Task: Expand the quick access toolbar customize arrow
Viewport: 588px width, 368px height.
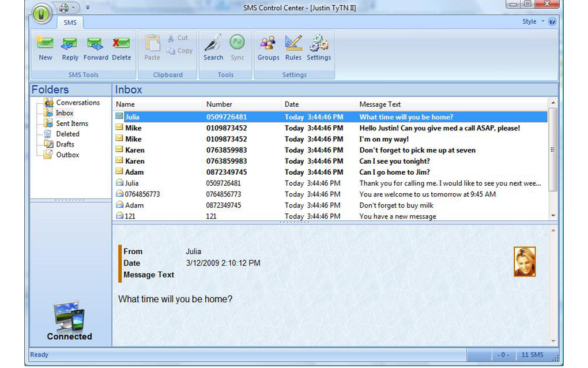Action: coord(88,7)
